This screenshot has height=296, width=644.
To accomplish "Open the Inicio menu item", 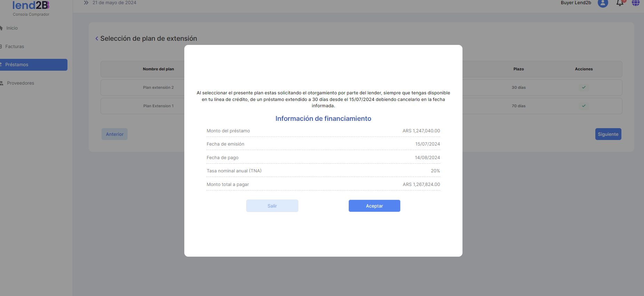I will point(12,28).
